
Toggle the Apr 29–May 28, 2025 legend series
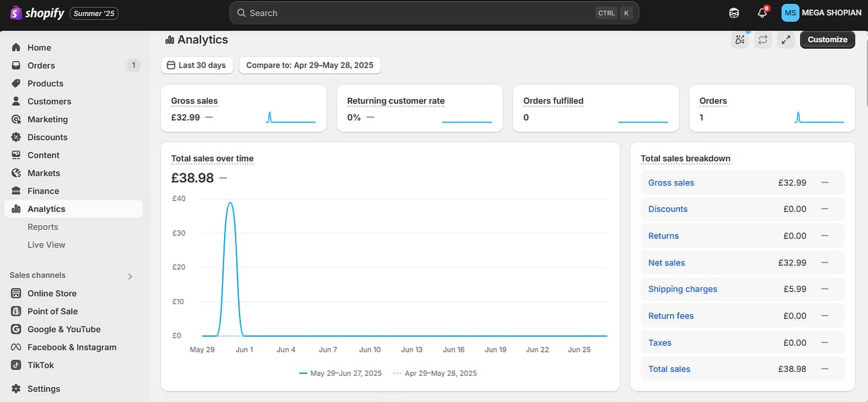pyautogui.click(x=435, y=373)
